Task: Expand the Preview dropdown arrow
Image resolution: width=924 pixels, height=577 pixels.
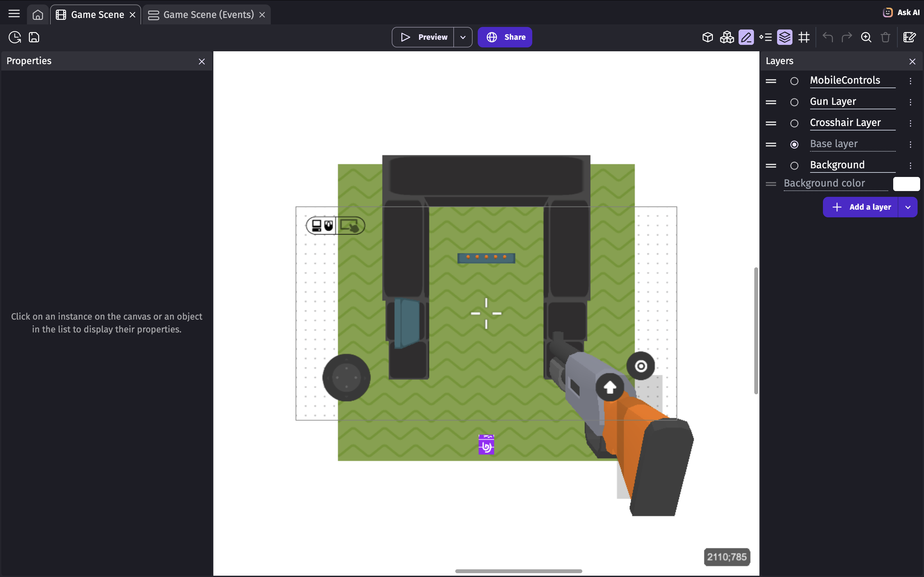Action: coord(463,37)
